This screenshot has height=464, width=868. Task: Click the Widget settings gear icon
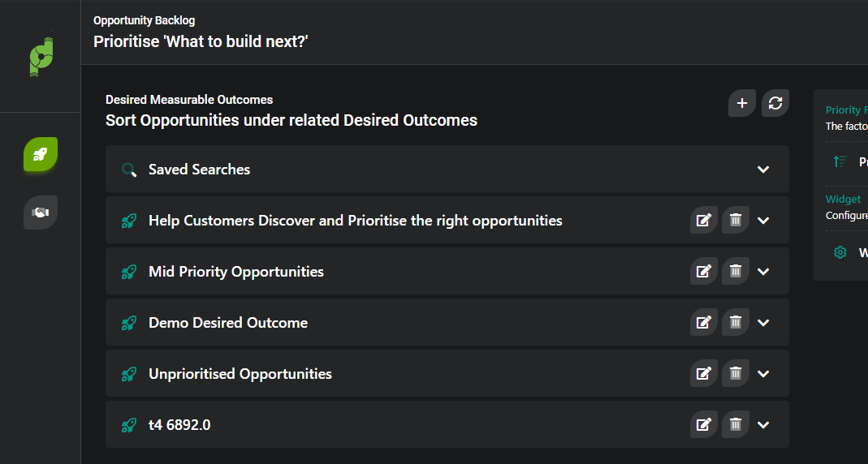pyautogui.click(x=840, y=252)
